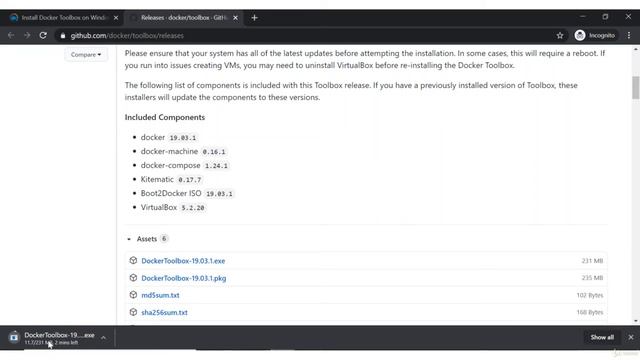Click the 'Included Components' heading
The image size is (640, 360).
point(165,117)
